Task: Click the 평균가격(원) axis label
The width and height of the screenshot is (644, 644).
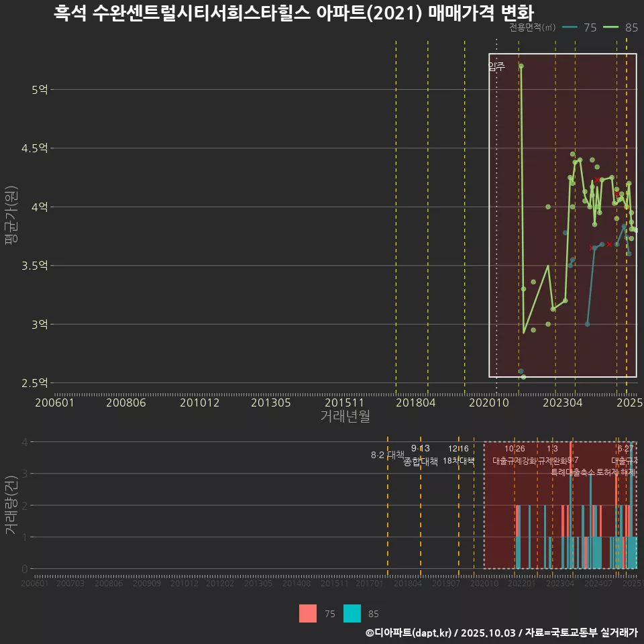Action: [13, 216]
